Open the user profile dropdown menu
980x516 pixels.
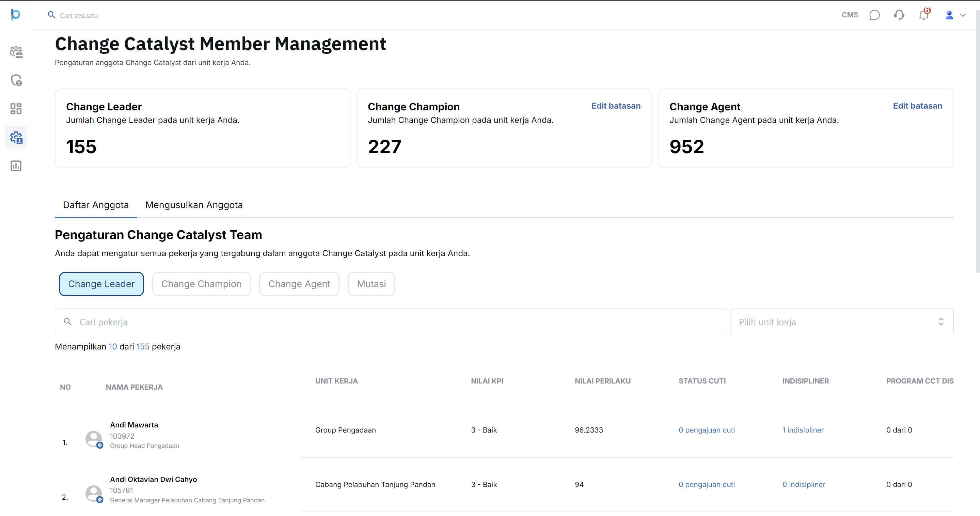point(955,15)
